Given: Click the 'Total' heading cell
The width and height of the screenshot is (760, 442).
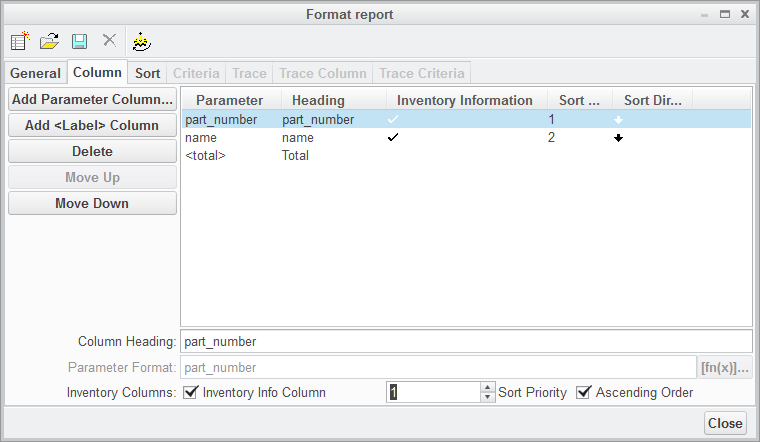Looking at the screenshot, I should [295, 156].
